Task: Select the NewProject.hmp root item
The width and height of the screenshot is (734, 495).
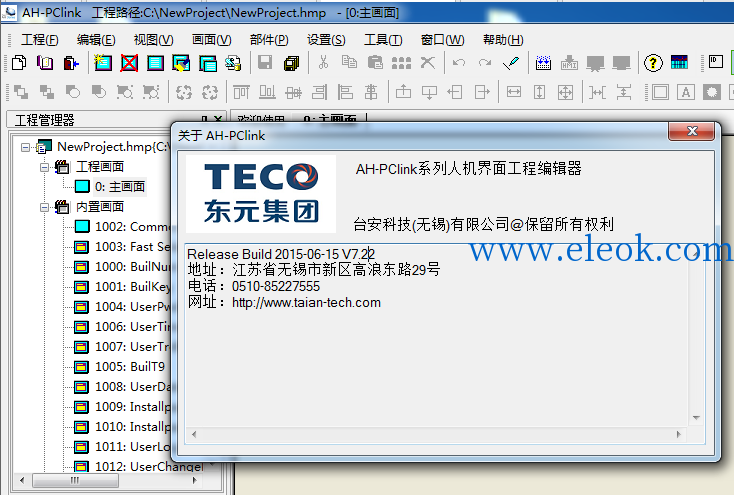Action: [x=112, y=147]
